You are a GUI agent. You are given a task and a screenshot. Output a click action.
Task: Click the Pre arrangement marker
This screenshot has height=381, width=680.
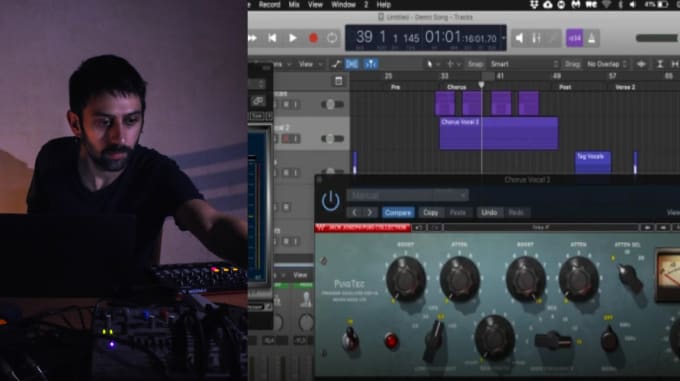[395, 87]
